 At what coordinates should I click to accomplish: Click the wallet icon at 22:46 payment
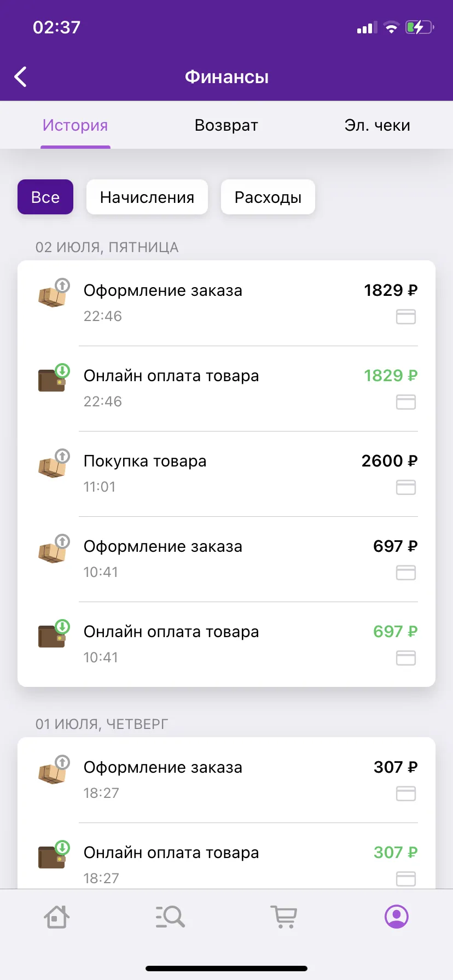click(54, 378)
